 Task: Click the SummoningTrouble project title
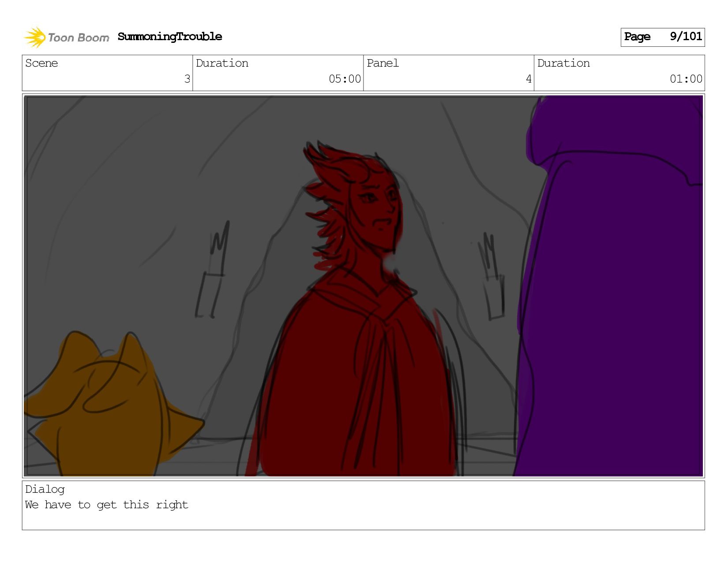(170, 37)
